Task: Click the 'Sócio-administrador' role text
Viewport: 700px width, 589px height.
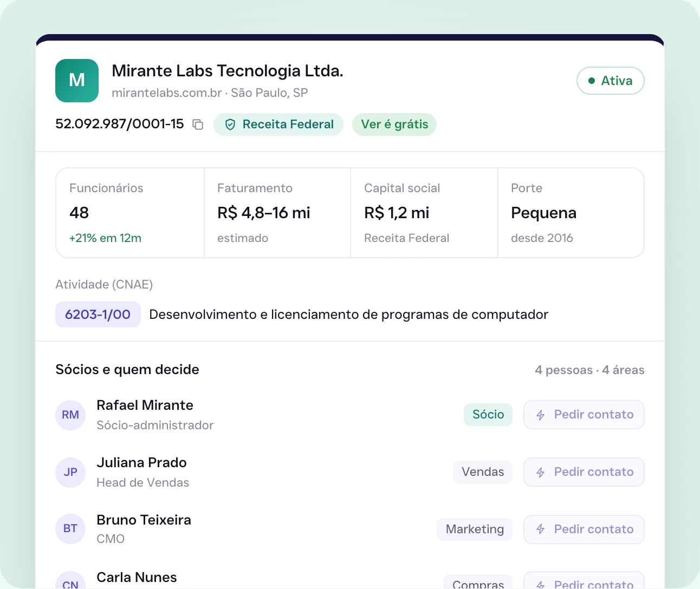Action: click(155, 426)
